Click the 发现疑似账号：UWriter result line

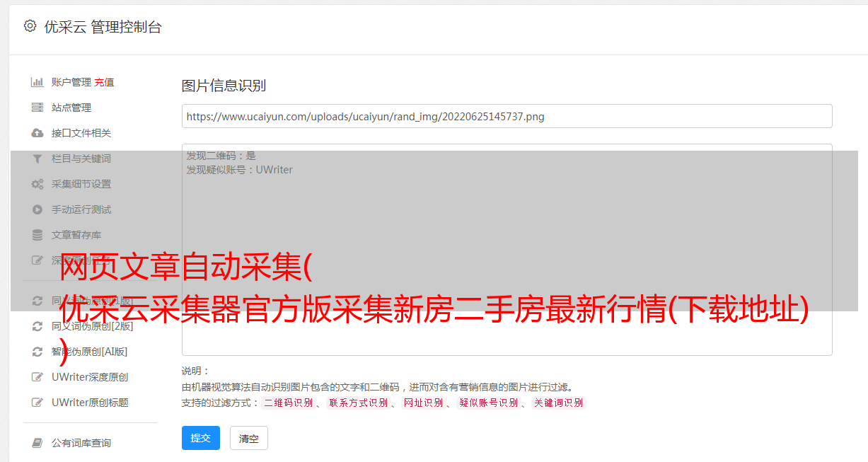click(x=240, y=170)
